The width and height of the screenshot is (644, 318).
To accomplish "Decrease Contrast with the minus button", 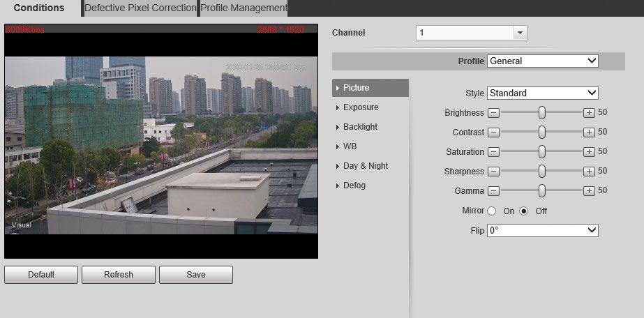I will click(x=494, y=132).
